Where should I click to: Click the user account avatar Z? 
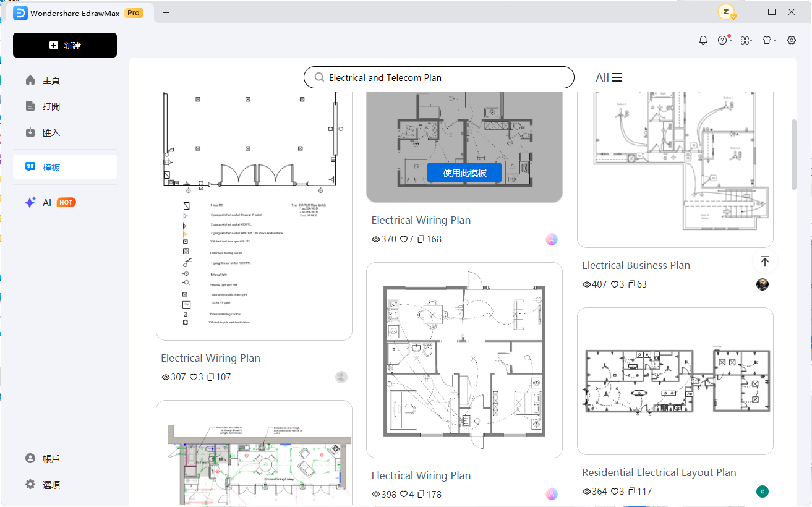pyautogui.click(x=726, y=12)
